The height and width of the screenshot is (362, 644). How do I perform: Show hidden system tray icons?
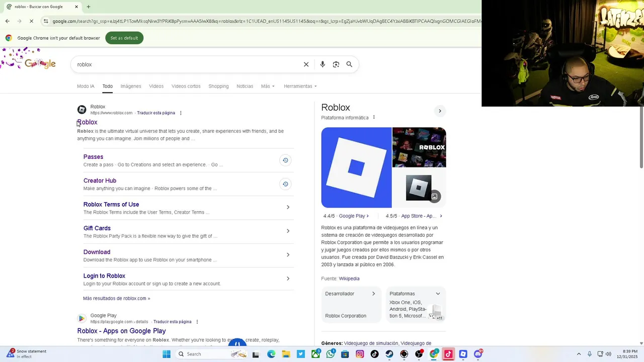[x=579, y=354]
